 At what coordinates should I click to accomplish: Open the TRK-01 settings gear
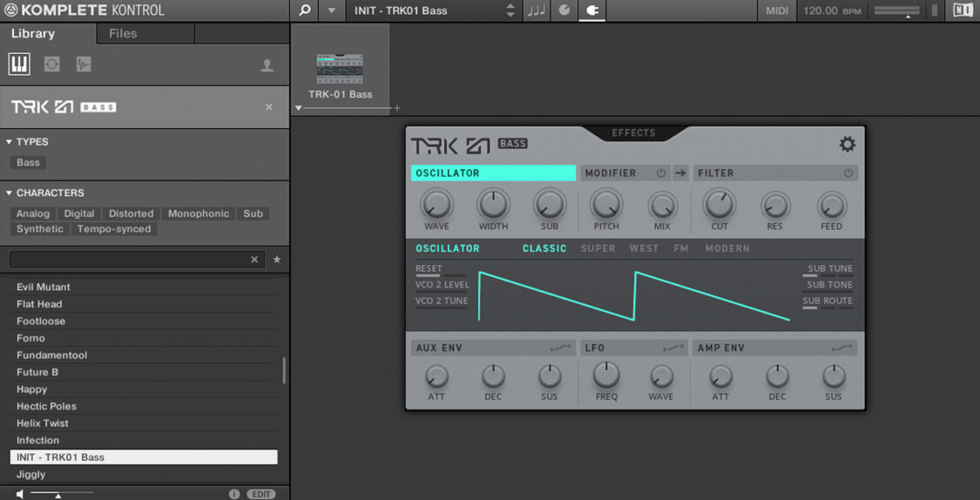click(x=848, y=145)
